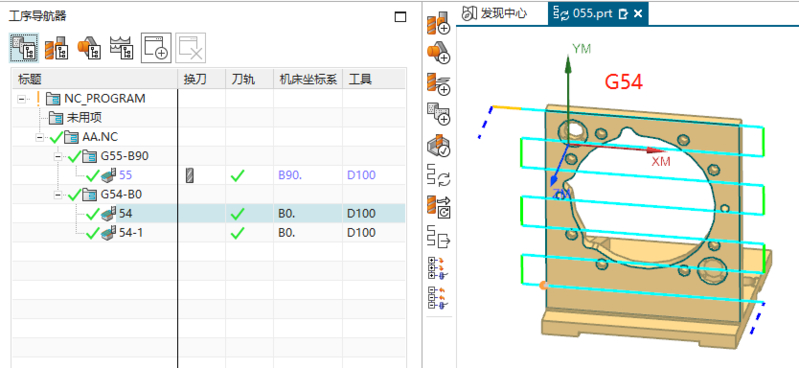Click tool with arrow and C icon
The image size is (799, 368).
click(439, 207)
